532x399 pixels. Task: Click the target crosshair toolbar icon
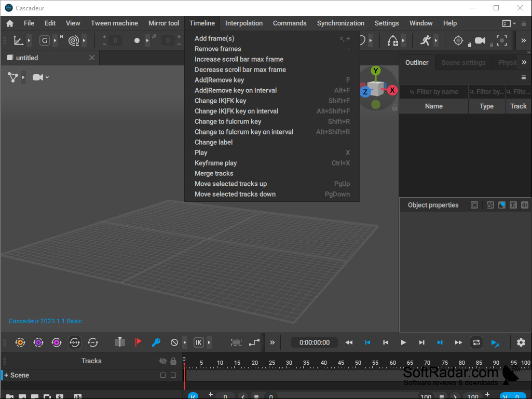pos(458,40)
